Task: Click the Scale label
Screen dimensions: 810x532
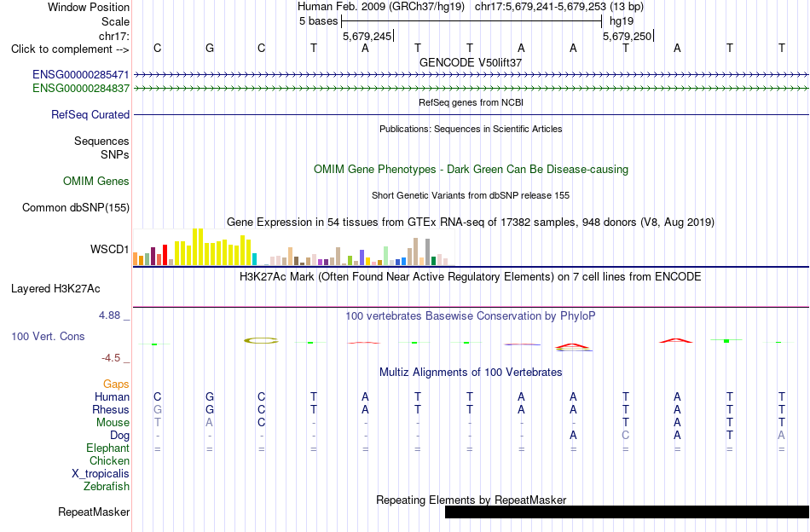Action: (x=116, y=21)
